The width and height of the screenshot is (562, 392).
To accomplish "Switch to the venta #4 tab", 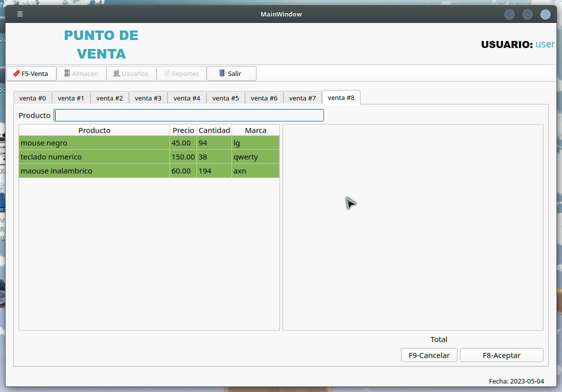I will 186,98.
